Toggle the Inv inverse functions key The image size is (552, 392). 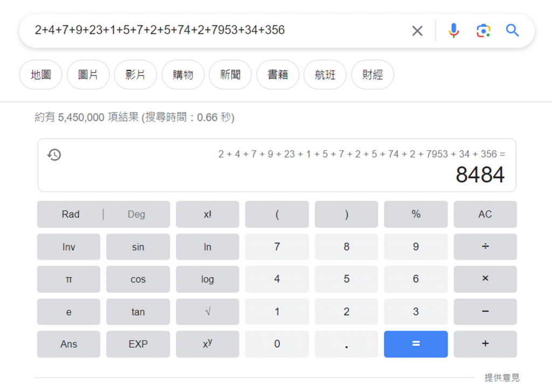click(68, 247)
